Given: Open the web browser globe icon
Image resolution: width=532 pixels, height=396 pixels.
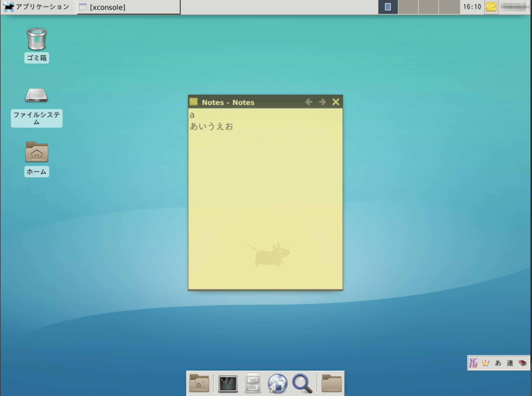Looking at the screenshot, I should [x=277, y=384].
